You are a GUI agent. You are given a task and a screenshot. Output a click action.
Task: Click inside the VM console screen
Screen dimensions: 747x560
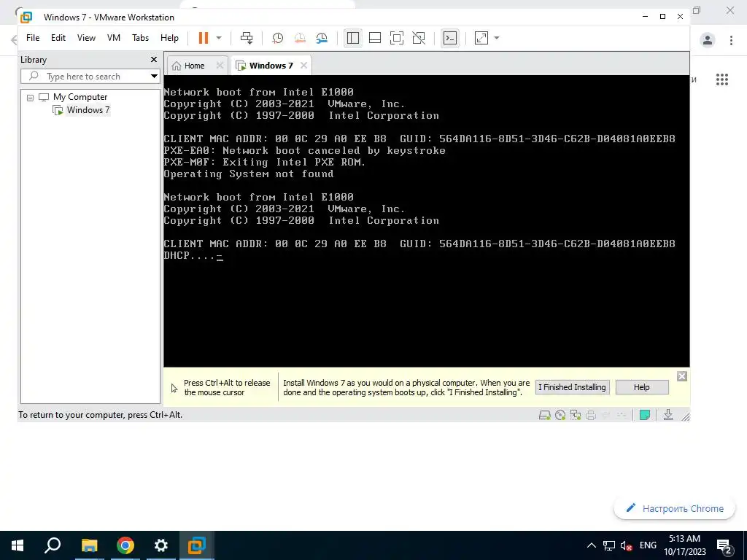click(426, 221)
